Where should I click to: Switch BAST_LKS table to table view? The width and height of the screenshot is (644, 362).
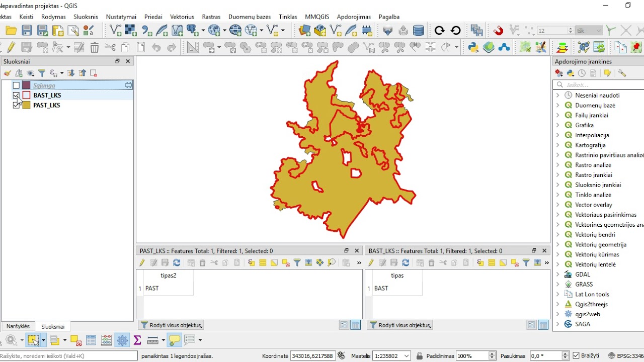543,325
